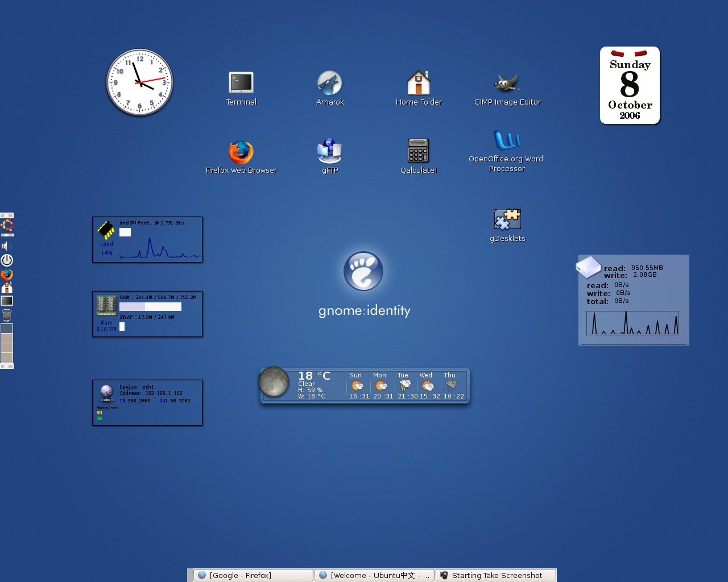Viewport: 728px width, 582px height.
Task: Switch to third workspace in pager
Action: (7, 348)
